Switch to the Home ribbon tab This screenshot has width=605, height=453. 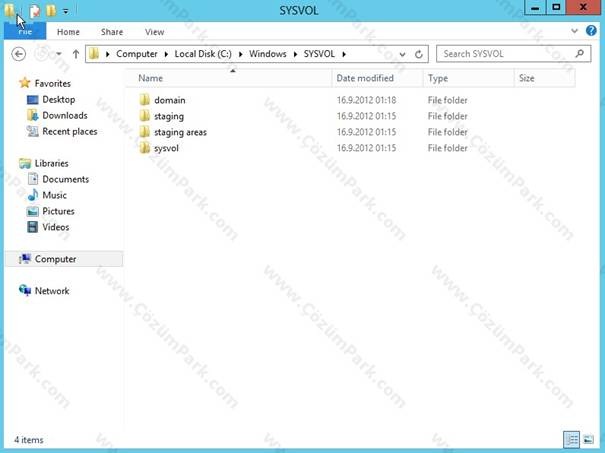click(x=68, y=32)
